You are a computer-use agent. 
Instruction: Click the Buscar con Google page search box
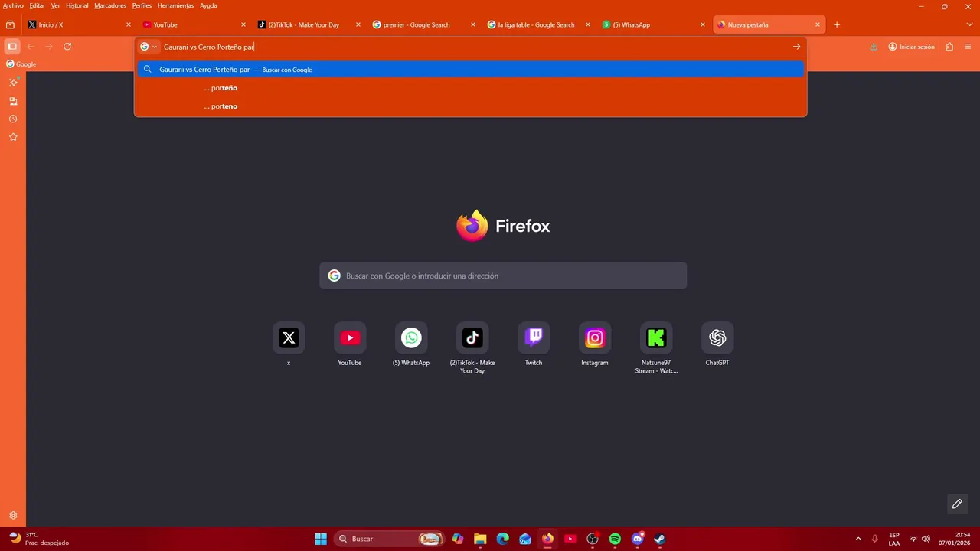point(503,275)
